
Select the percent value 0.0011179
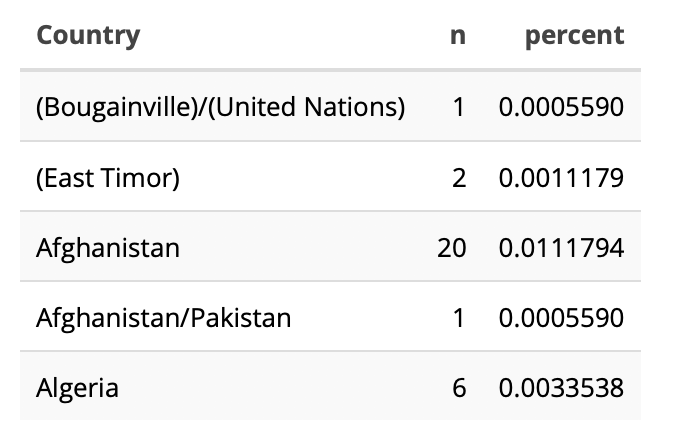point(561,178)
